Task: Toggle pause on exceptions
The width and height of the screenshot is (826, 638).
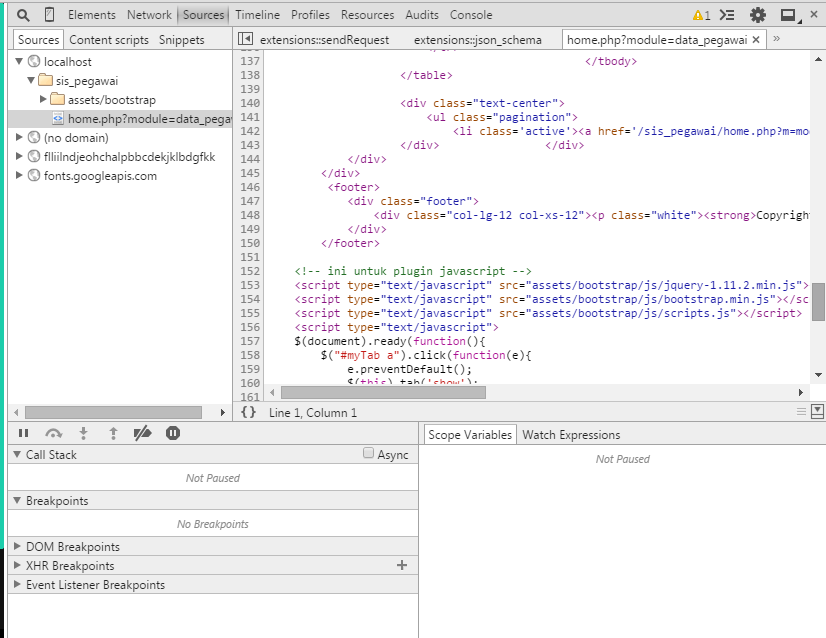Action: tap(173, 433)
